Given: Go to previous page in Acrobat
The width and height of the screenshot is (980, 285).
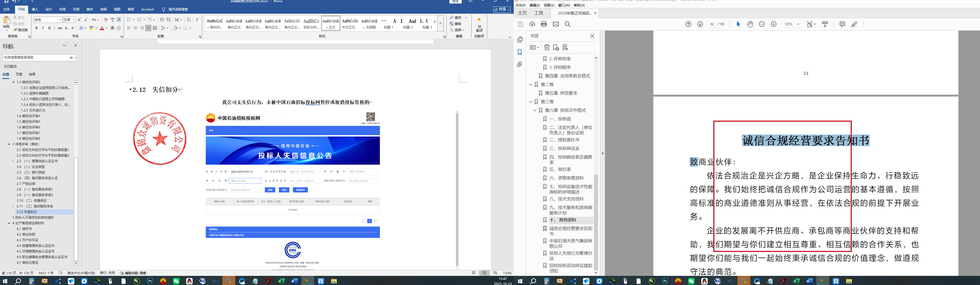Looking at the screenshot, I should [x=688, y=24].
